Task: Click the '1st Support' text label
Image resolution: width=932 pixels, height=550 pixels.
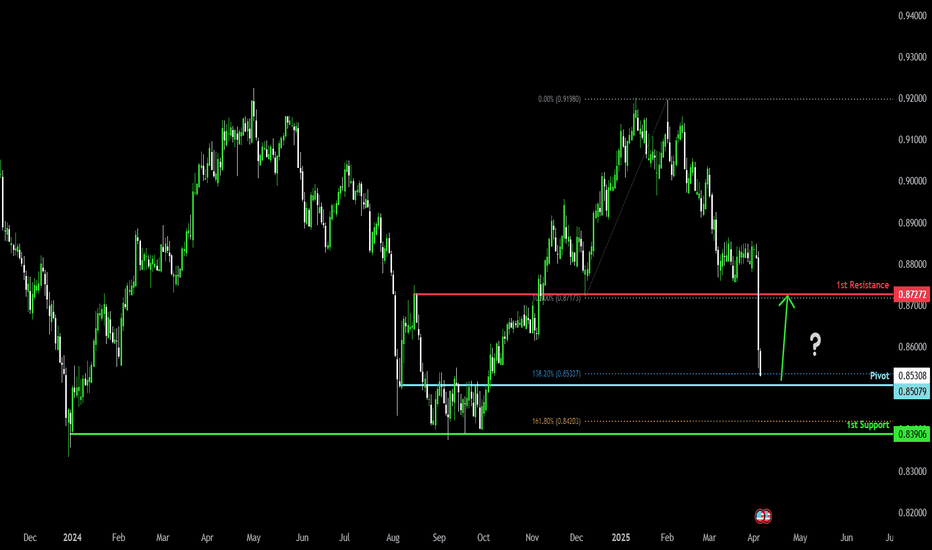Action: (868, 425)
